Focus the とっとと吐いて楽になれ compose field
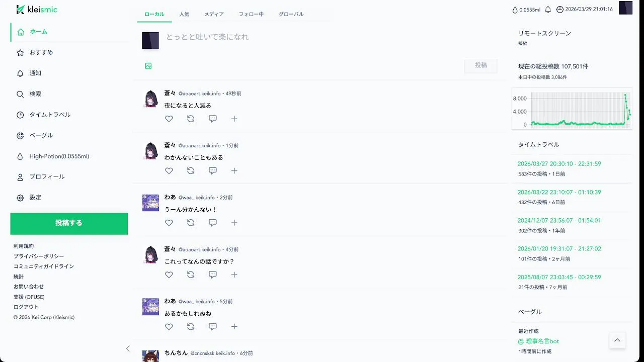Viewport: 644px width, 362px height. click(332, 37)
